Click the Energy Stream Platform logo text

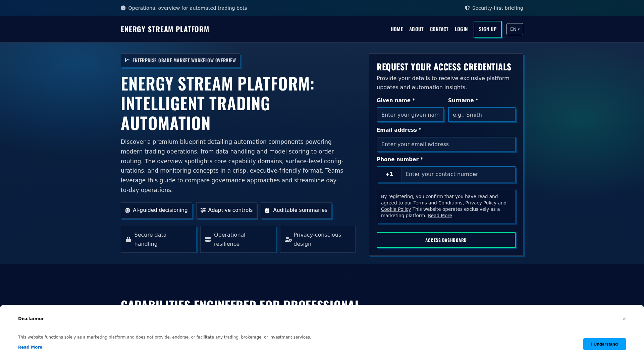165,29
